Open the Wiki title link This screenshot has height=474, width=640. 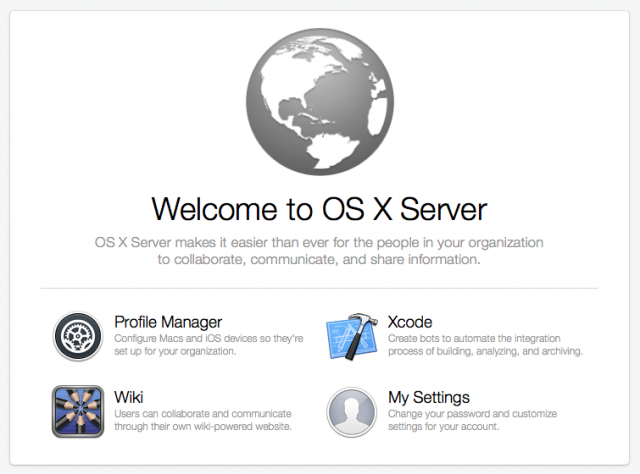tap(129, 397)
